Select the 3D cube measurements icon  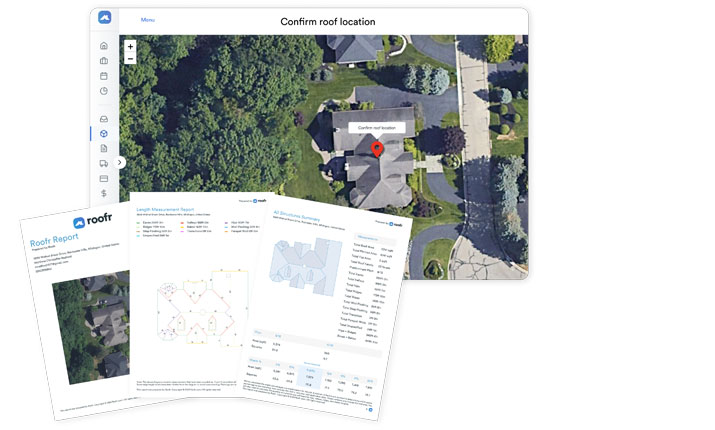(104, 134)
